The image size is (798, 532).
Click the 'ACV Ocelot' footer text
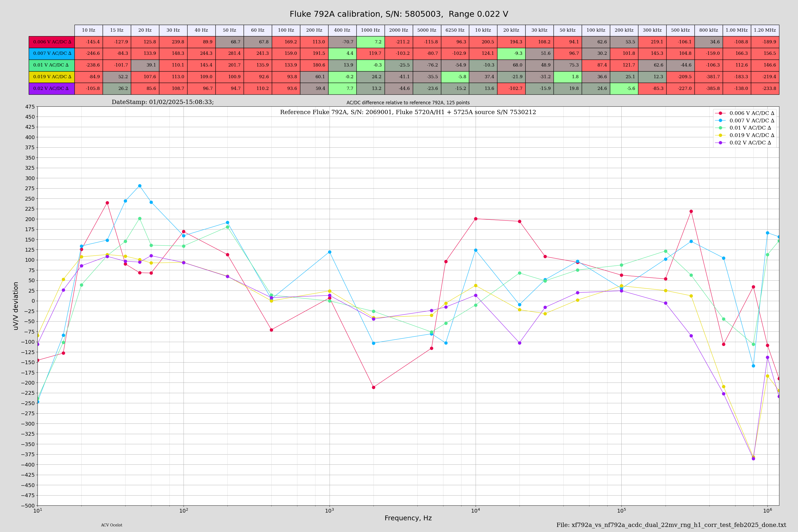click(x=112, y=525)
